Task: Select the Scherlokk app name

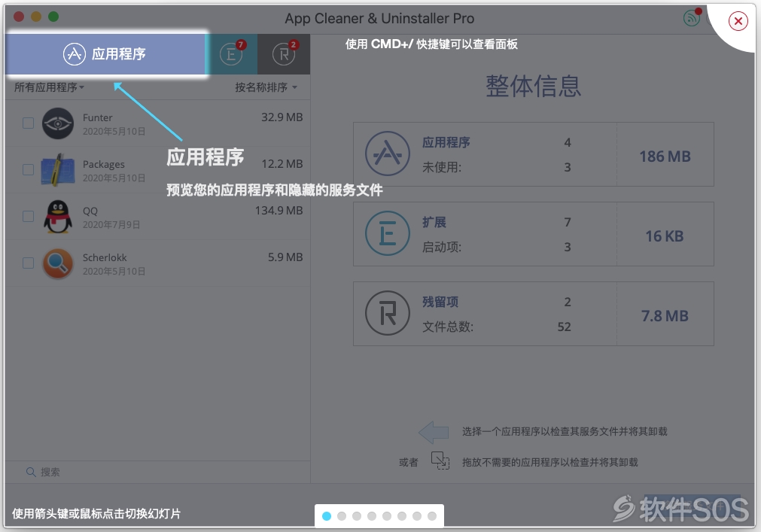Action: (105, 257)
